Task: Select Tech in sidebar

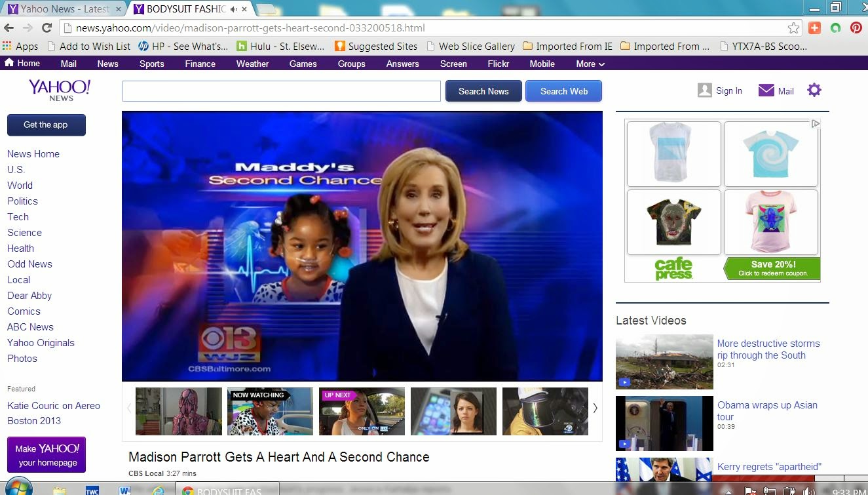Action: (x=18, y=217)
